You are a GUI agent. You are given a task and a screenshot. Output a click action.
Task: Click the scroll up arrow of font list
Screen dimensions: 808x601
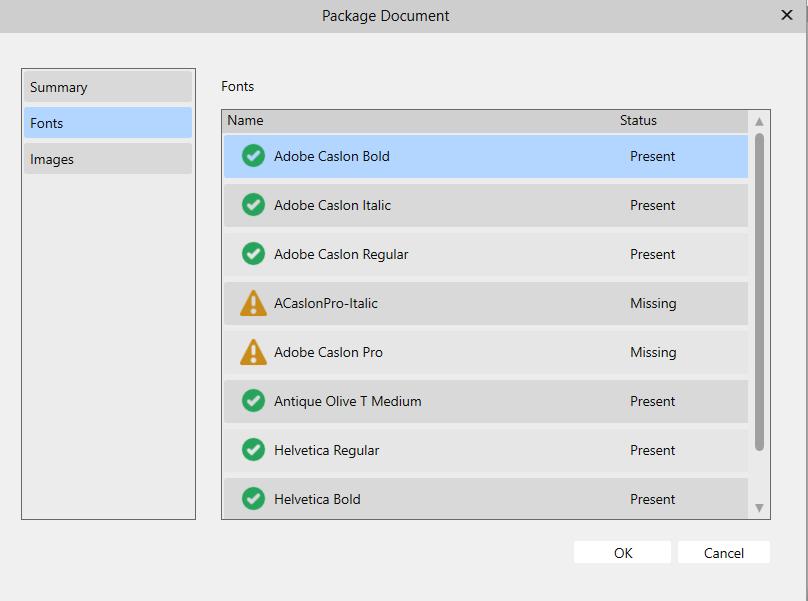point(759,122)
